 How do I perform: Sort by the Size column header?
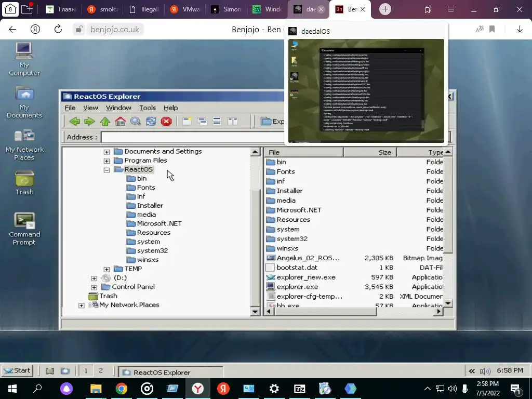click(370, 152)
